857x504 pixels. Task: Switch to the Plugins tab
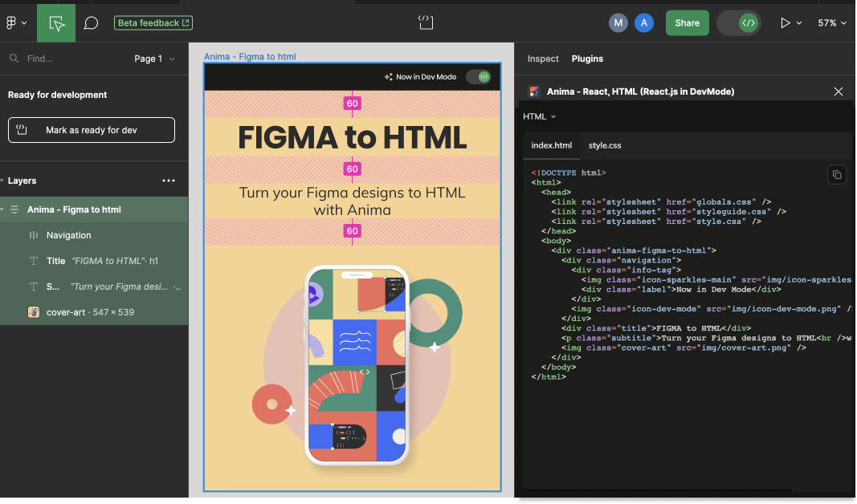(x=587, y=59)
